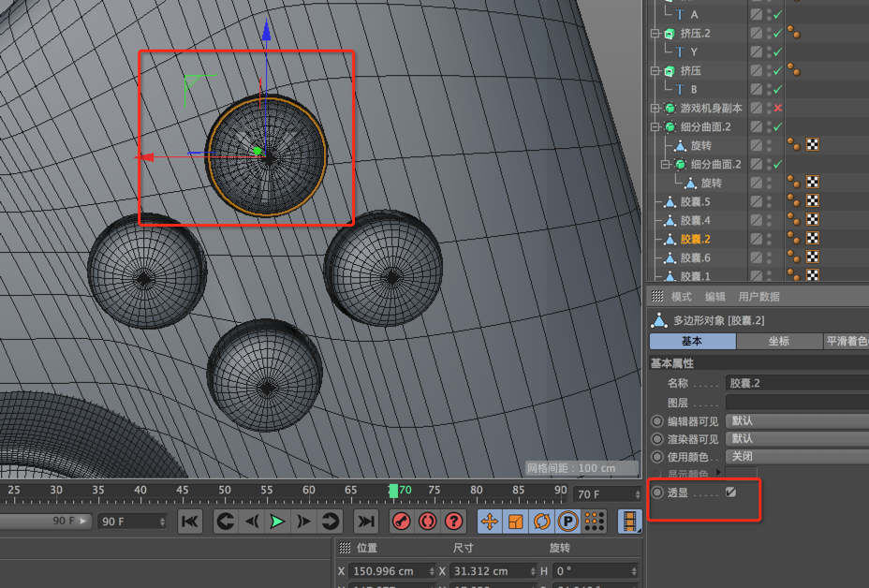Select the Phong tag on 胶囊.6
This screenshot has width=869, height=588.
[794, 257]
